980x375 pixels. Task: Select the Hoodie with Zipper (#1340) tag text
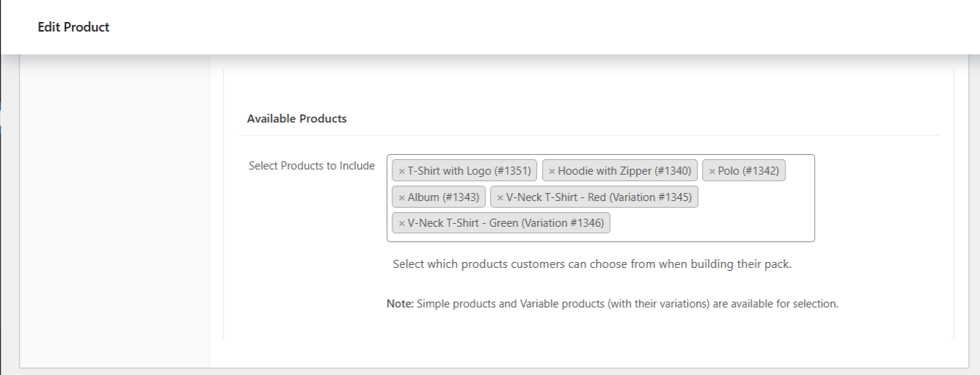pyautogui.click(x=624, y=171)
